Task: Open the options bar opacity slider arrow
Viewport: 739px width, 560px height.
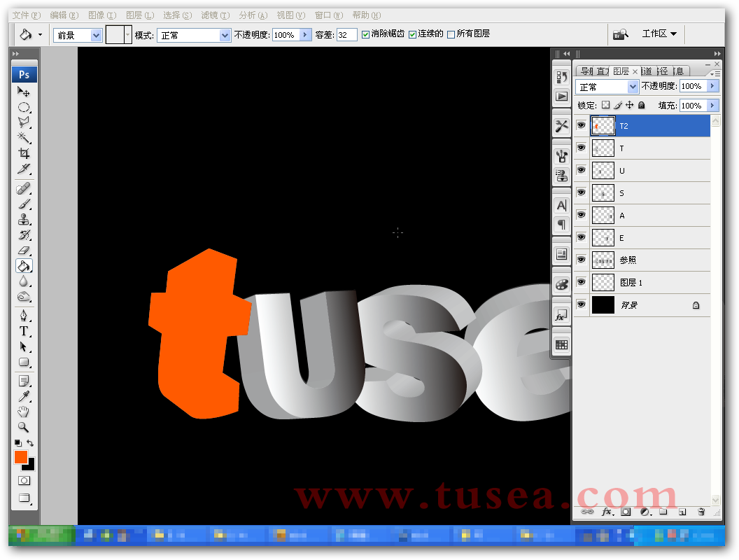Action: point(305,34)
